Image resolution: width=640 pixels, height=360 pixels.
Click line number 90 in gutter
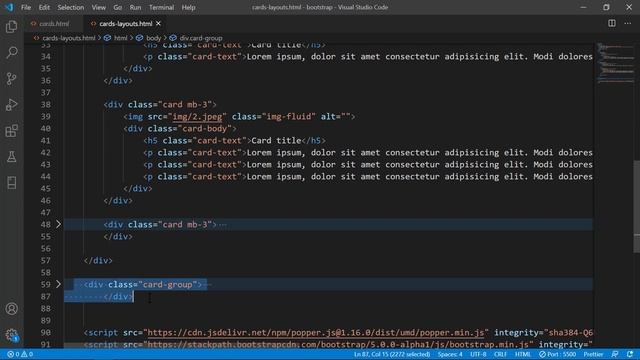(x=46, y=332)
